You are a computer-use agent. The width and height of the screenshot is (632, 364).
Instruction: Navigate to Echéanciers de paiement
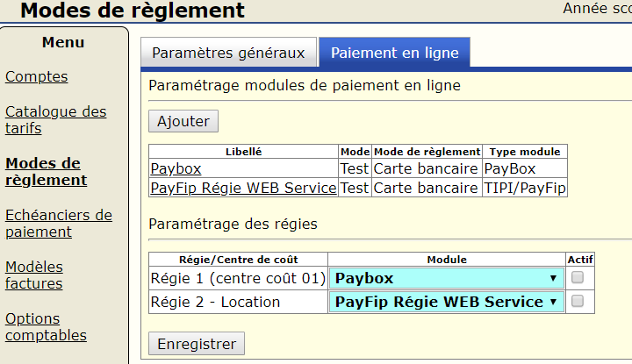(58, 224)
